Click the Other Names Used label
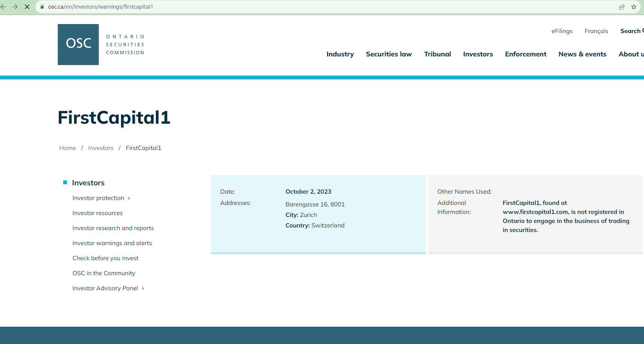The width and height of the screenshot is (644, 344). tap(464, 192)
